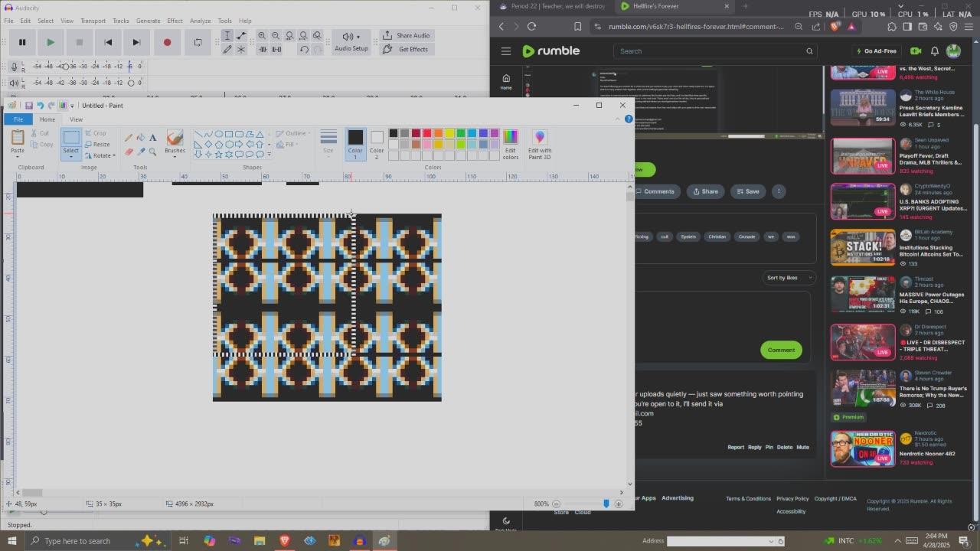Select the Eraser tool in Paint
Viewport: 980px width, 551px height.
(x=129, y=152)
